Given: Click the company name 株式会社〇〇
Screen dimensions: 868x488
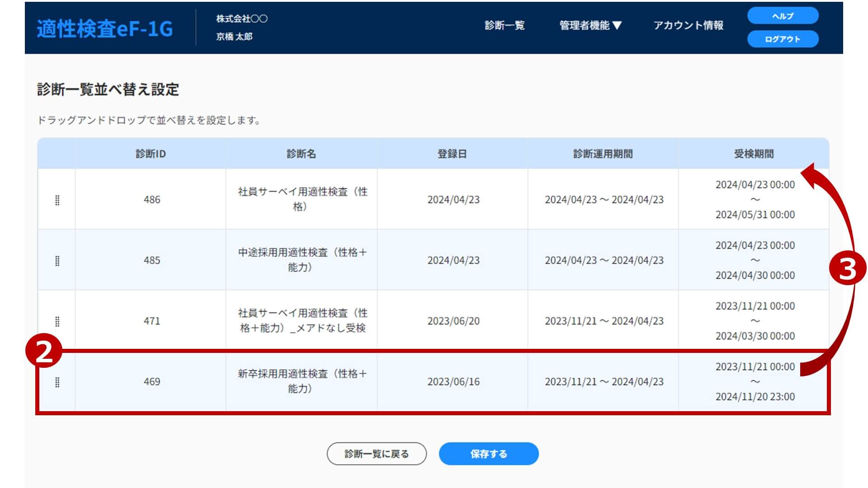Looking at the screenshot, I should click(242, 19).
